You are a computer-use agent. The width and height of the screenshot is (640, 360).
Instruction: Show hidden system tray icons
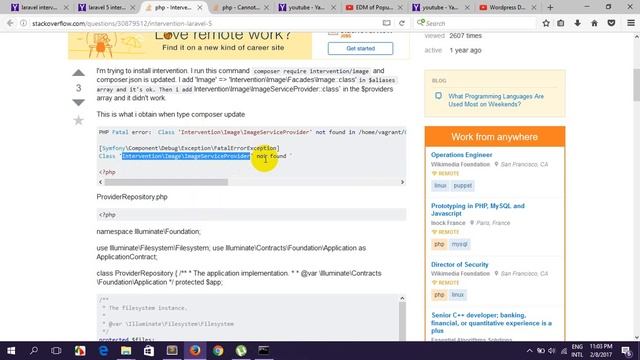click(x=529, y=351)
